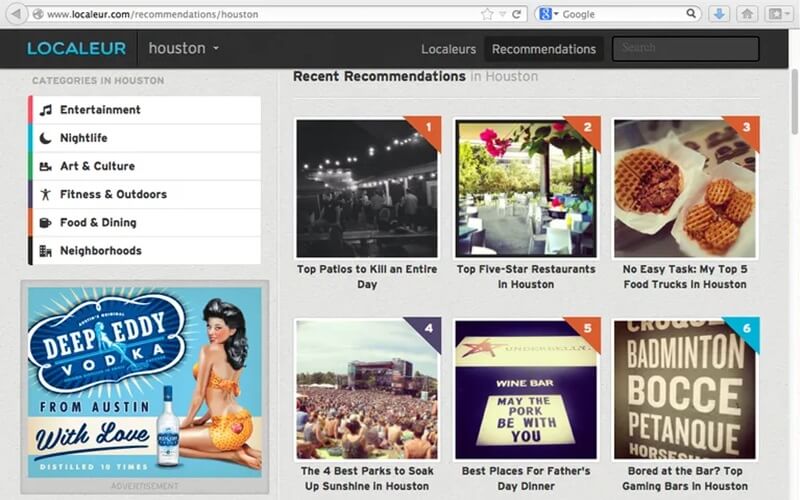Click the Neighborhoods buildings icon
800x500 pixels.
[46, 251]
